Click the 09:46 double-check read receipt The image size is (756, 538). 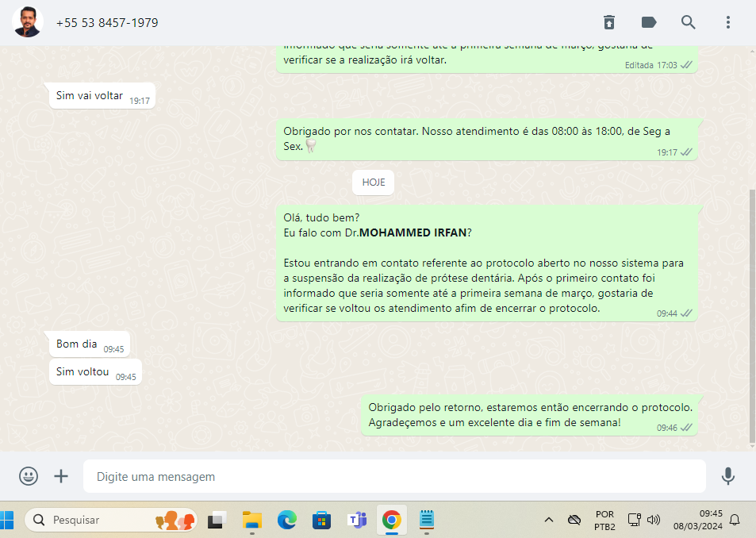(686, 428)
